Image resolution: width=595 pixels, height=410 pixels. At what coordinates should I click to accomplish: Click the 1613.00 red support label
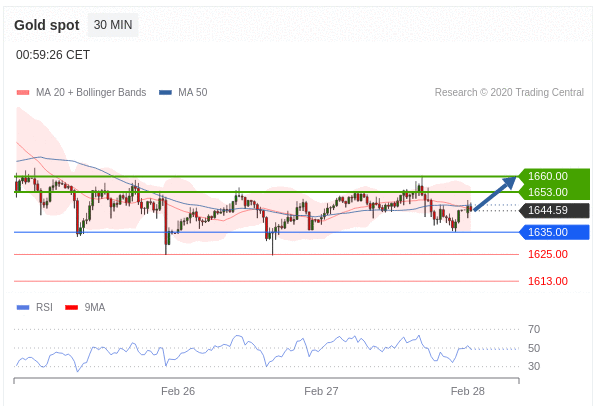pyautogui.click(x=548, y=281)
